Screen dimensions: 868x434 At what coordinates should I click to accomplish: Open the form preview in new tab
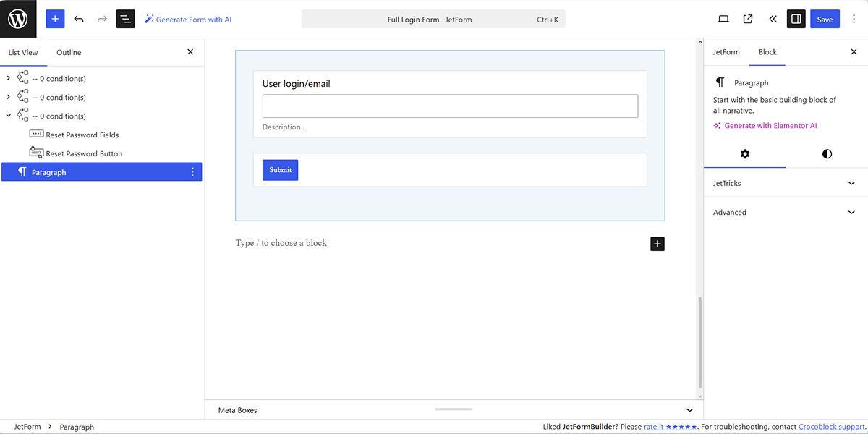748,19
